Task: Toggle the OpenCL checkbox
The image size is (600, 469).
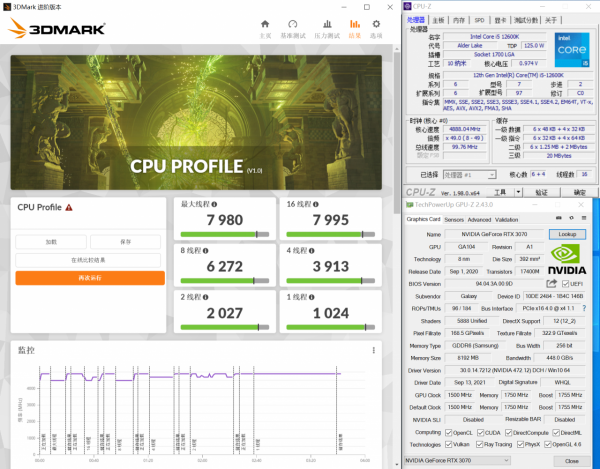Action: click(x=448, y=433)
